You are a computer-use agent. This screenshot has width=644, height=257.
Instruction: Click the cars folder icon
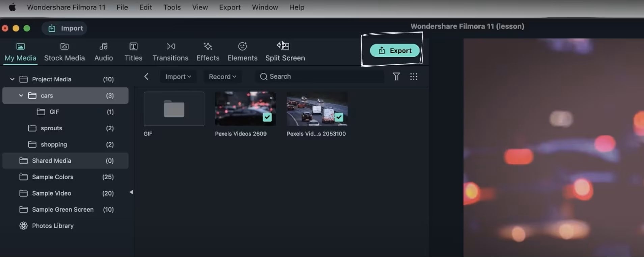click(32, 96)
